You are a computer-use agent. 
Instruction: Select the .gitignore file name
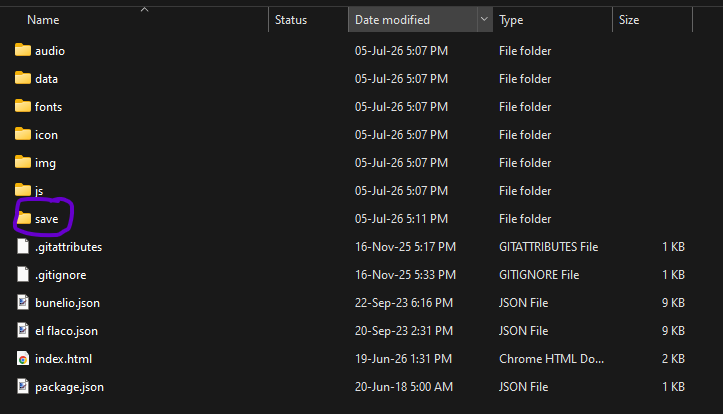[61, 275]
